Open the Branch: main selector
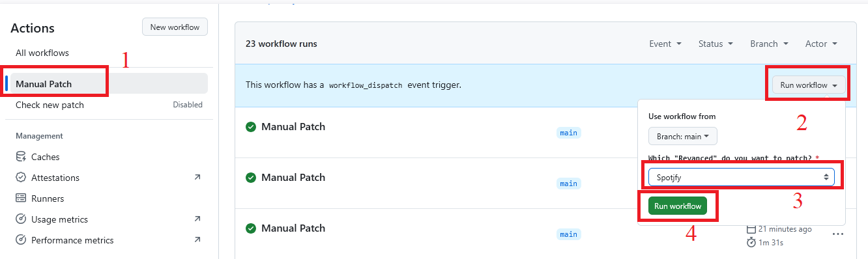 pos(683,136)
